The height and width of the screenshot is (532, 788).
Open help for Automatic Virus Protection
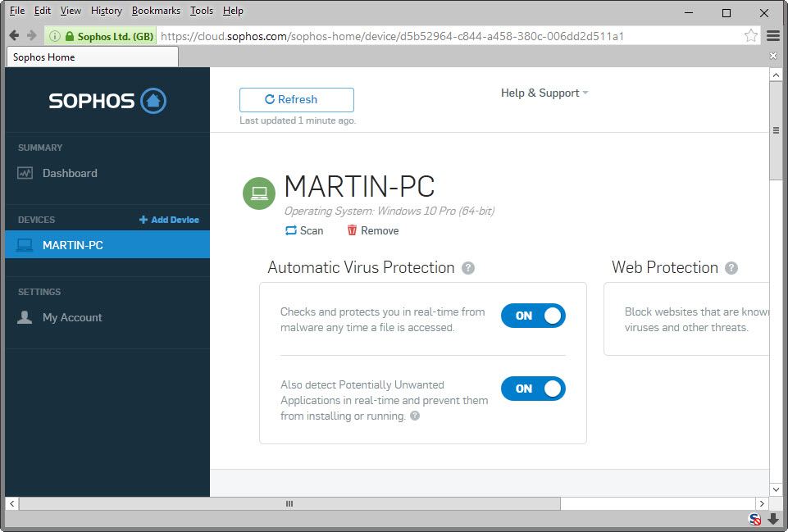[468, 268]
